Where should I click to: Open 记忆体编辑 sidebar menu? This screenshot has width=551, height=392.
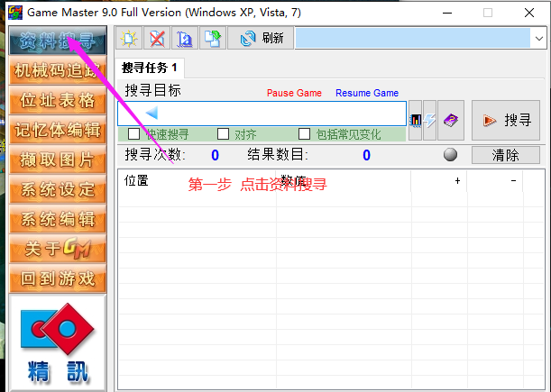pos(58,130)
